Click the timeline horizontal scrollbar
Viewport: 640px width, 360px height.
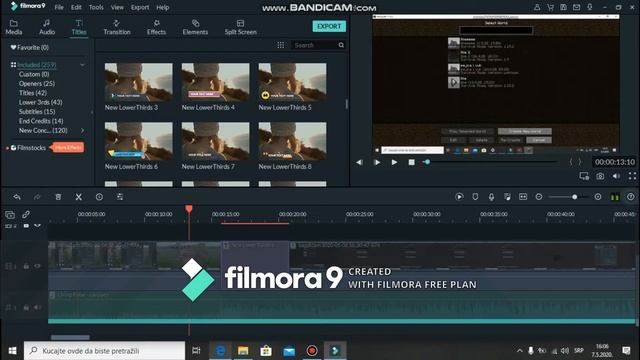[x=70, y=338]
